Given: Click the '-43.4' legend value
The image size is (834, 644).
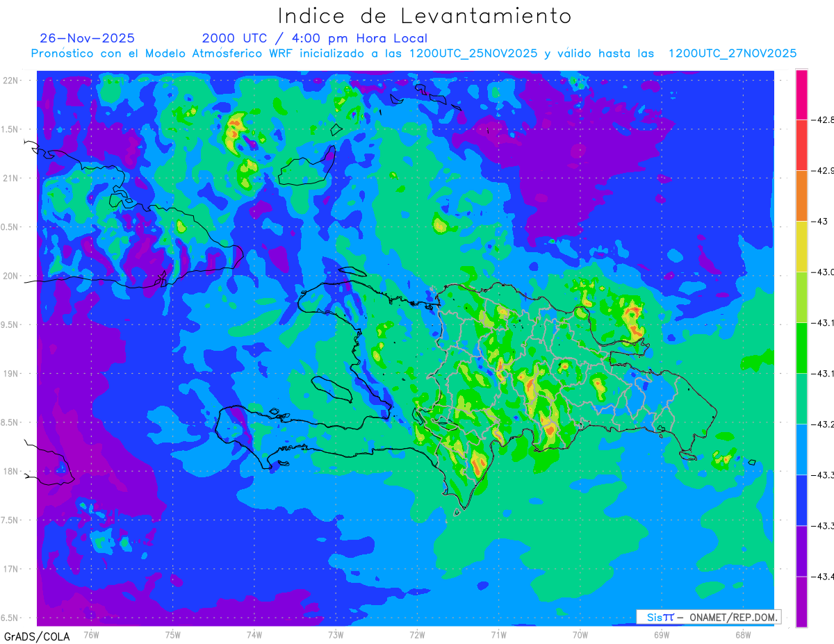Looking at the screenshot, I should click(824, 577).
